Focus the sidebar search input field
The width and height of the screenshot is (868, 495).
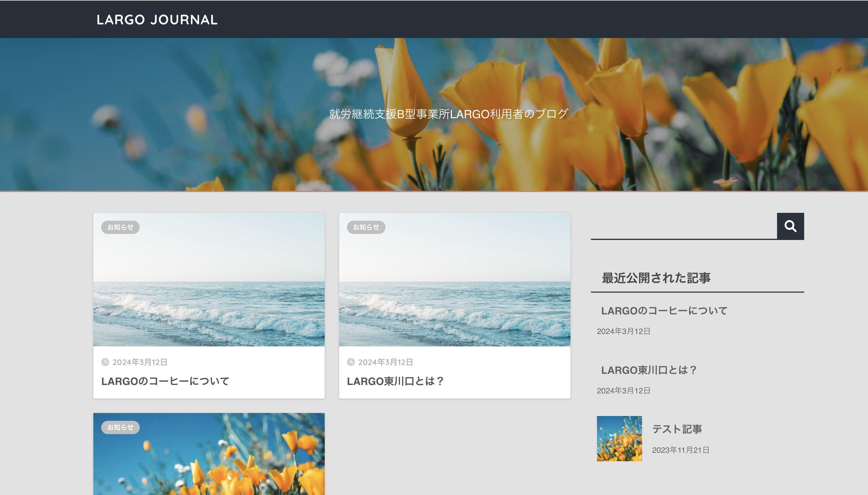point(684,226)
